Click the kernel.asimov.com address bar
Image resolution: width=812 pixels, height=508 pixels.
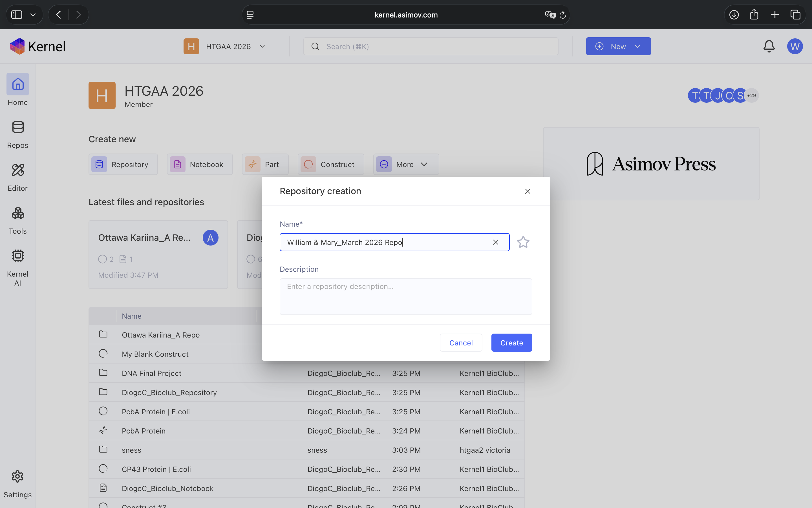point(406,15)
